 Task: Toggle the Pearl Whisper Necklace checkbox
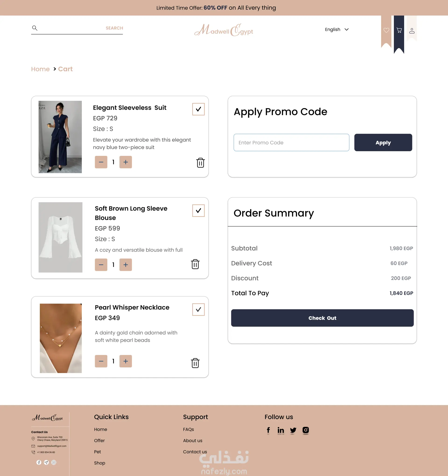(x=198, y=309)
